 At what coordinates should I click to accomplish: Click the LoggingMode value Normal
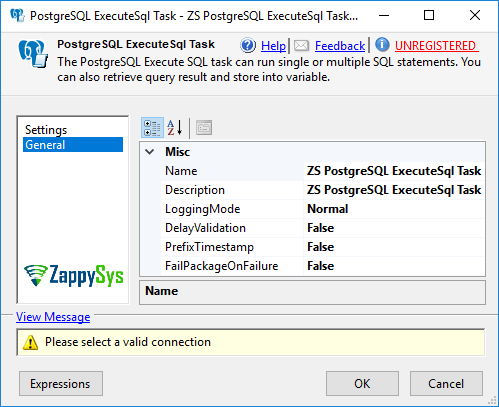[328, 209]
